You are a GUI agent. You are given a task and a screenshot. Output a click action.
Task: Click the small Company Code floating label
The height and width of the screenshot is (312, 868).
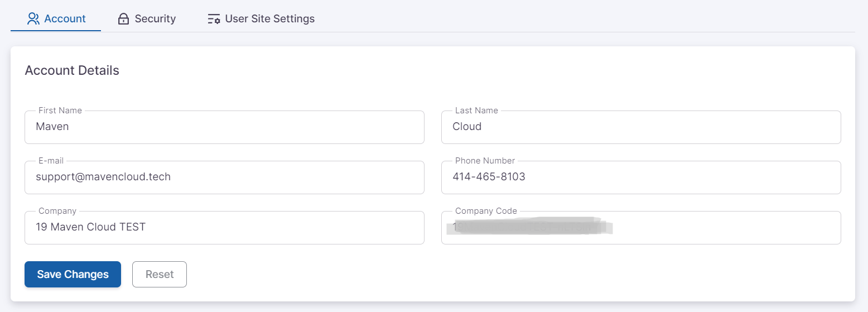[x=486, y=211]
